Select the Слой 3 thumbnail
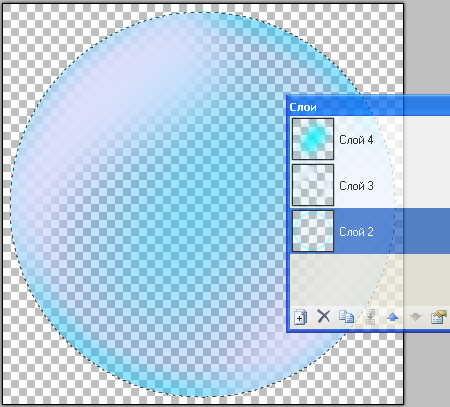This screenshot has height=407, width=450. [313, 185]
